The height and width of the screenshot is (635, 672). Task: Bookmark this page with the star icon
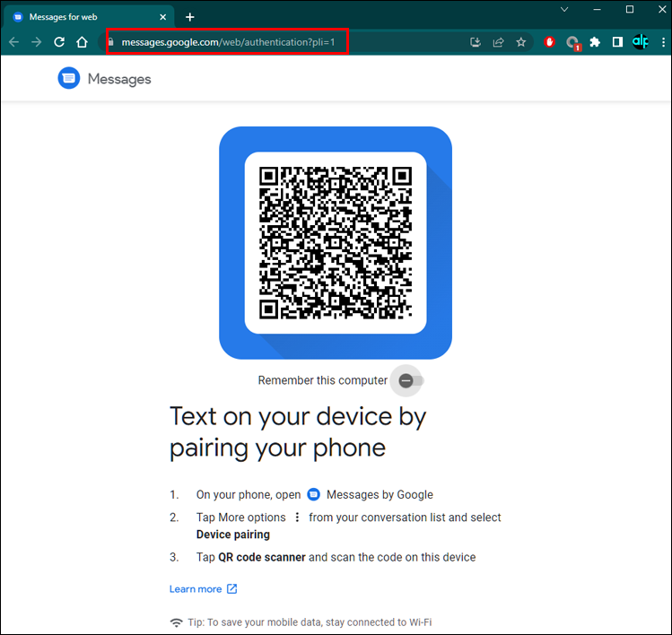(520, 42)
